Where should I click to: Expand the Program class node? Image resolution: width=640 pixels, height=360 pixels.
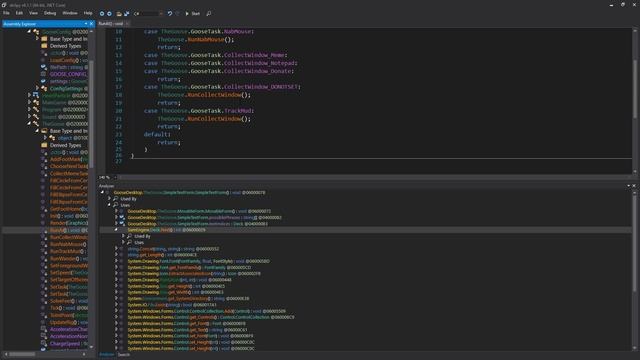pos(29,109)
